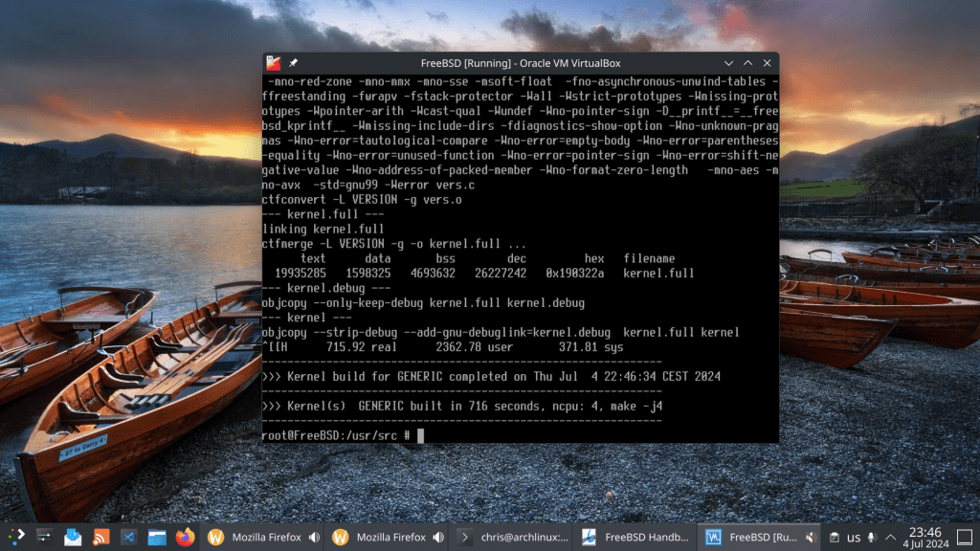
Task: Open the KDE application launcher
Action: (16, 537)
